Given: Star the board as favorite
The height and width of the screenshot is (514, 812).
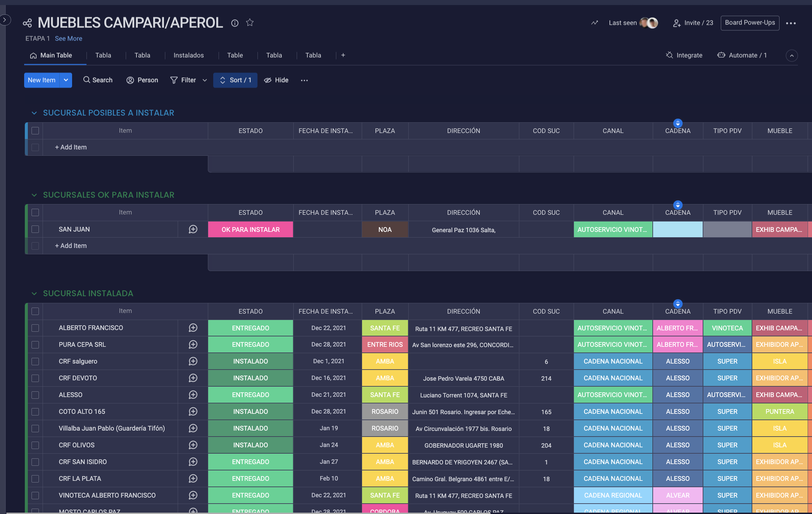Looking at the screenshot, I should pos(249,22).
